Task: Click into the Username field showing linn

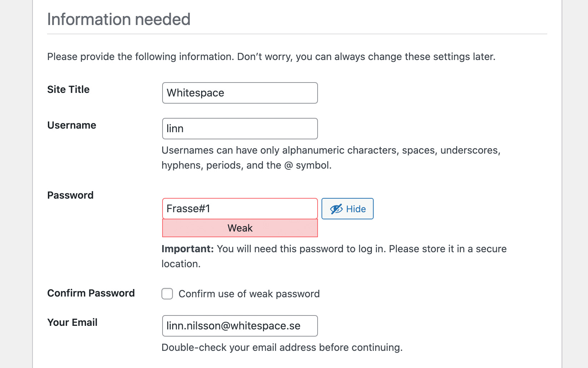Action: click(x=240, y=129)
